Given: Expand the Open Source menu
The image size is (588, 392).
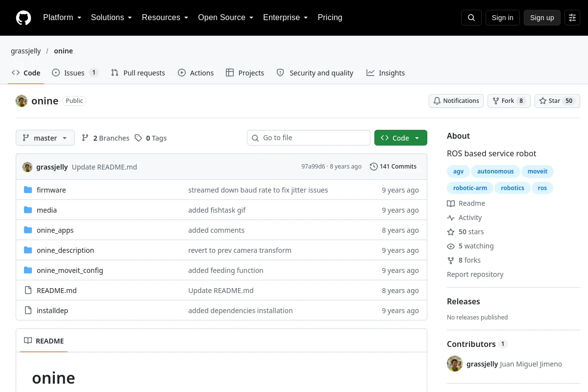Looking at the screenshot, I should coord(225,18).
